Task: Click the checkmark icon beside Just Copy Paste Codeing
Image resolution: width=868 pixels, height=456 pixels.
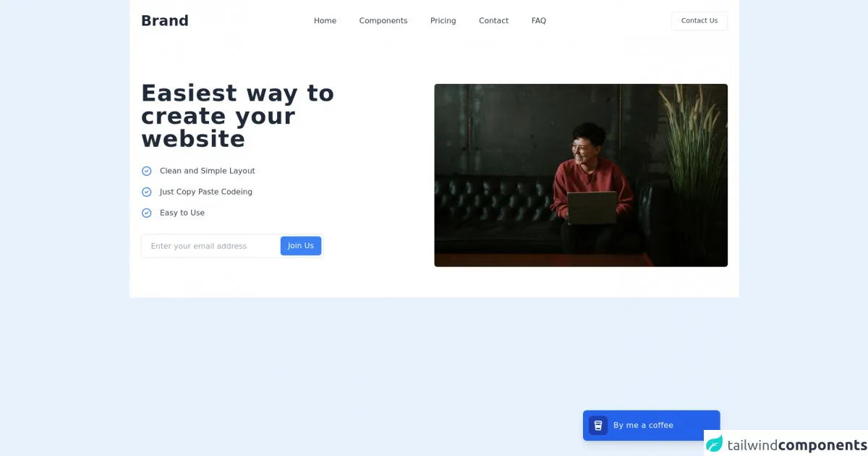Action: click(146, 193)
